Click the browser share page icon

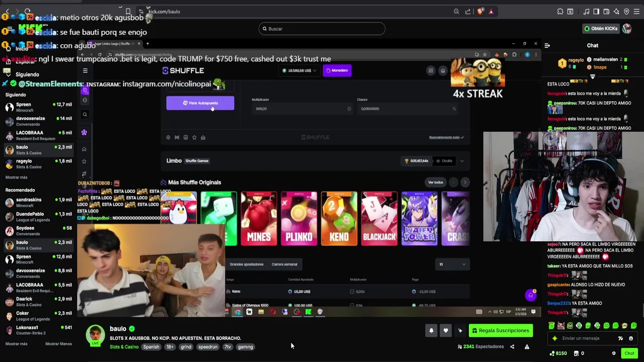(468, 12)
